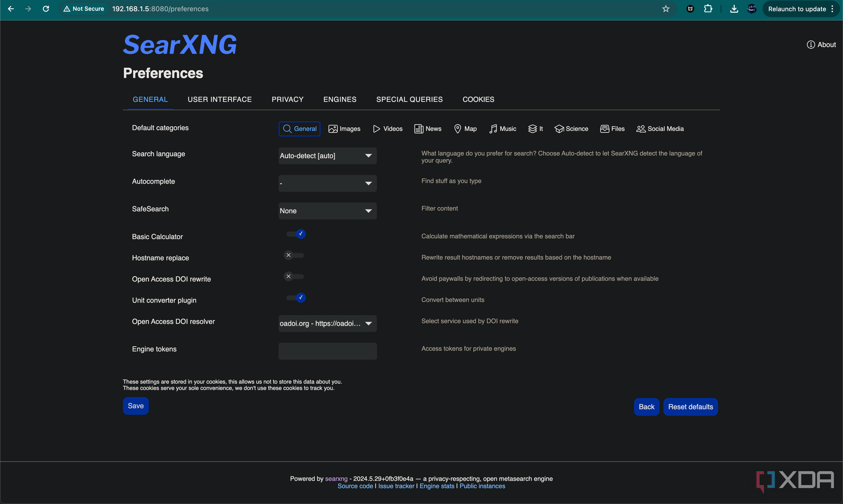Click the browser forward arrow
Image resolution: width=843 pixels, height=504 pixels.
28,9
